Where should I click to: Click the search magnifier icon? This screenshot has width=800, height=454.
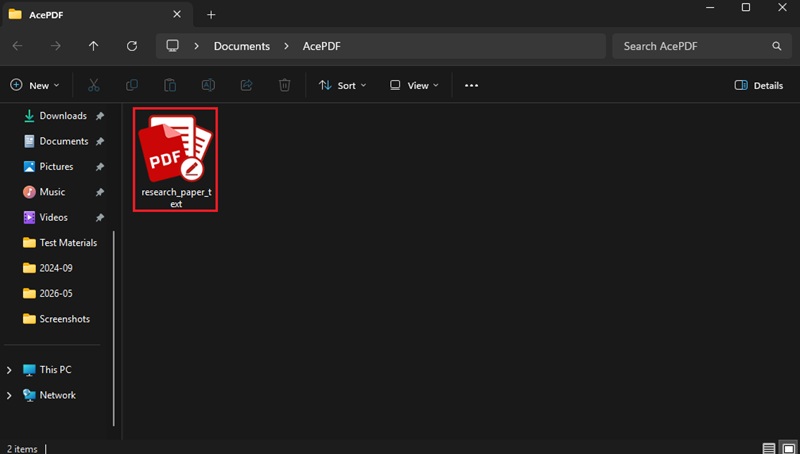(x=777, y=46)
